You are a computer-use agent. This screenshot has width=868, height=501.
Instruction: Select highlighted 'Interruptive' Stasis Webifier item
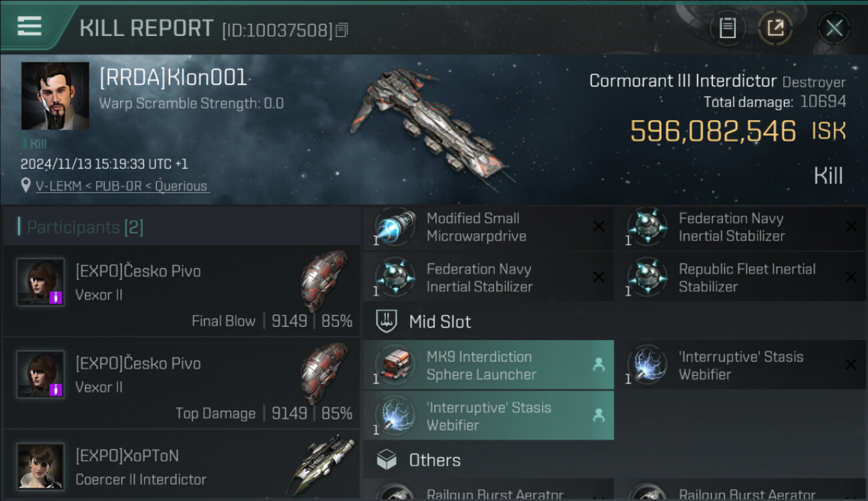coord(489,416)
